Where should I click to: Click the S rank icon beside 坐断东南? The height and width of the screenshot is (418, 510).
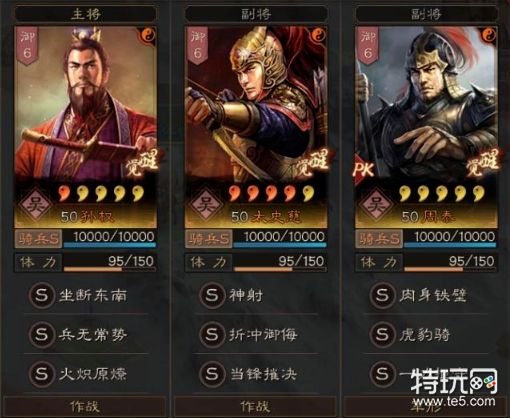coord(42,295)
